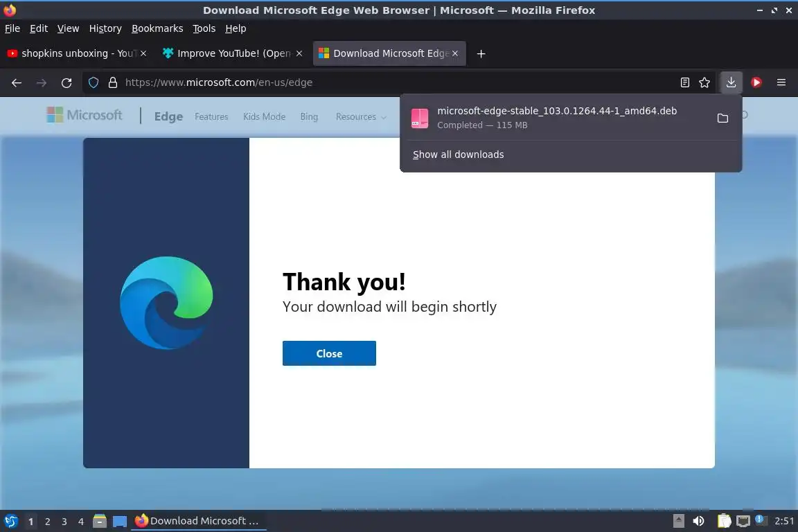The image size is (798, 532).
Task: Click the show desktop taskbar icon
Action: tap(120, 522)
